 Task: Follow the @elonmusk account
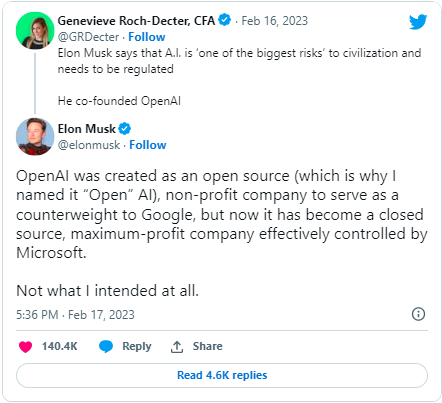pos(148,145)
